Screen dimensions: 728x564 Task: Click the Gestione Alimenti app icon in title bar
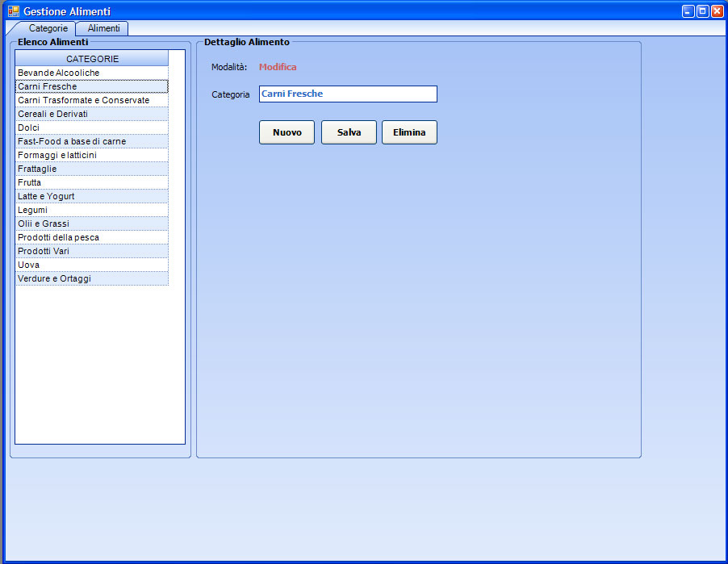point(13,11)
